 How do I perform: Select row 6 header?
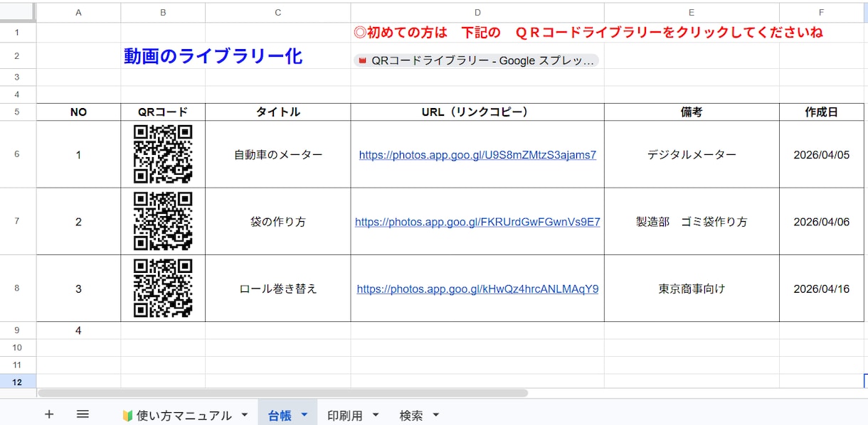pos(17,154)
